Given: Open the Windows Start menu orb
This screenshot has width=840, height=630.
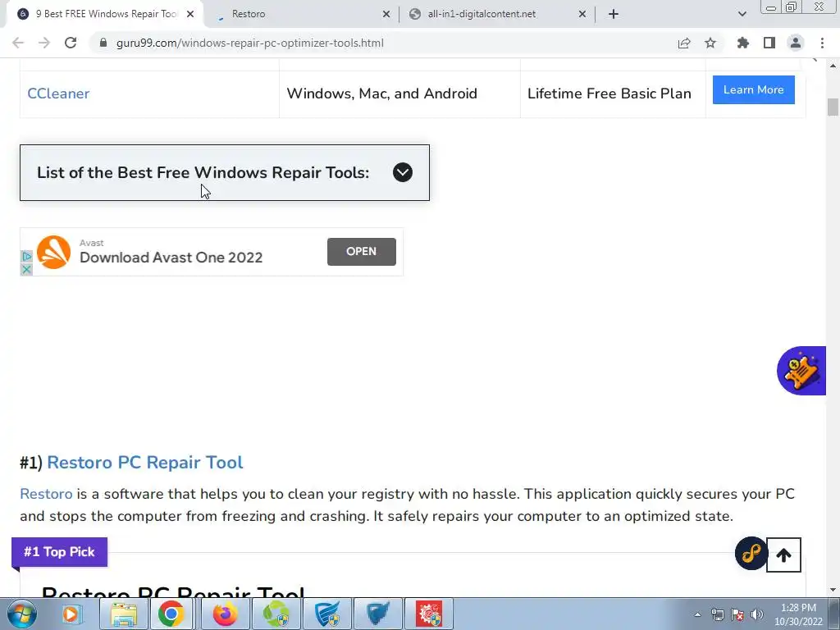Looking at the screenshot, I should tap(22, 614).
